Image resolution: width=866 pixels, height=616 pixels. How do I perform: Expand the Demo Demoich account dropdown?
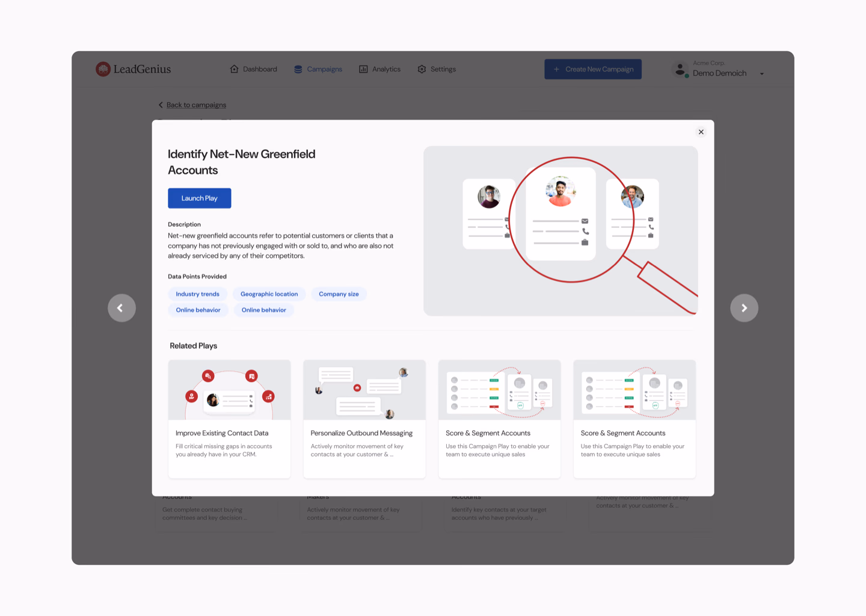pos(761,74)
